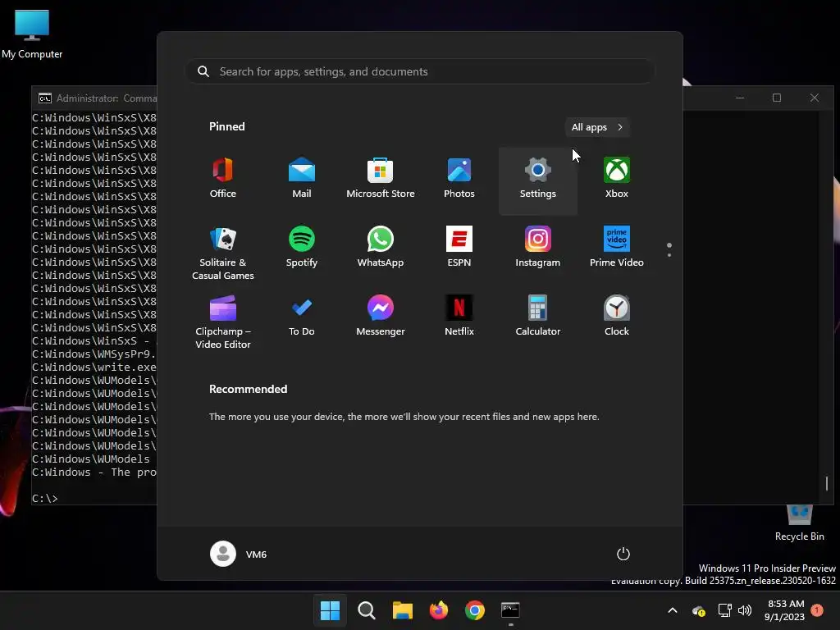Screen dimensions: 840x630
Task: Go to next pinned apps page dots
Action: [x=669, y=250]
